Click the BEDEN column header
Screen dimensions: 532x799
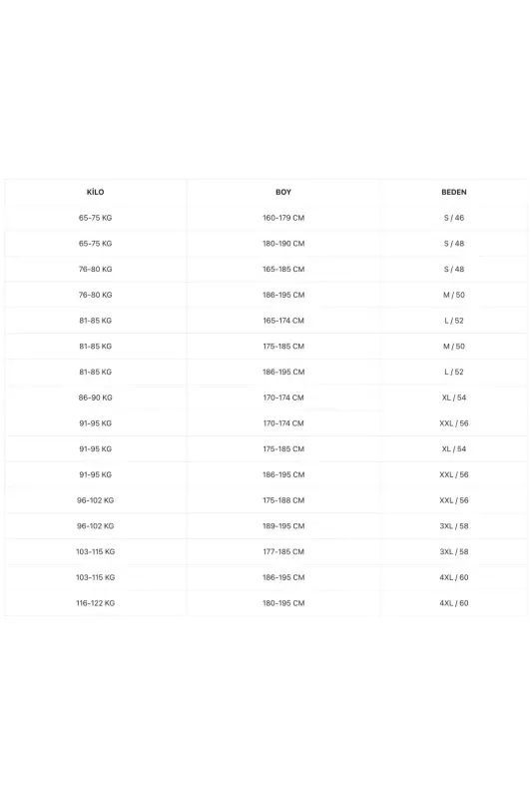(x=453, y=192)
